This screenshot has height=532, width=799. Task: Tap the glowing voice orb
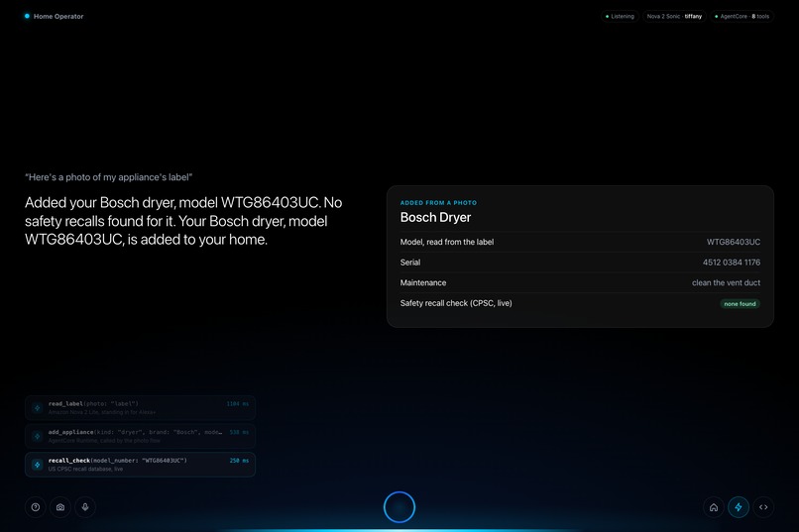click(399, 507)
